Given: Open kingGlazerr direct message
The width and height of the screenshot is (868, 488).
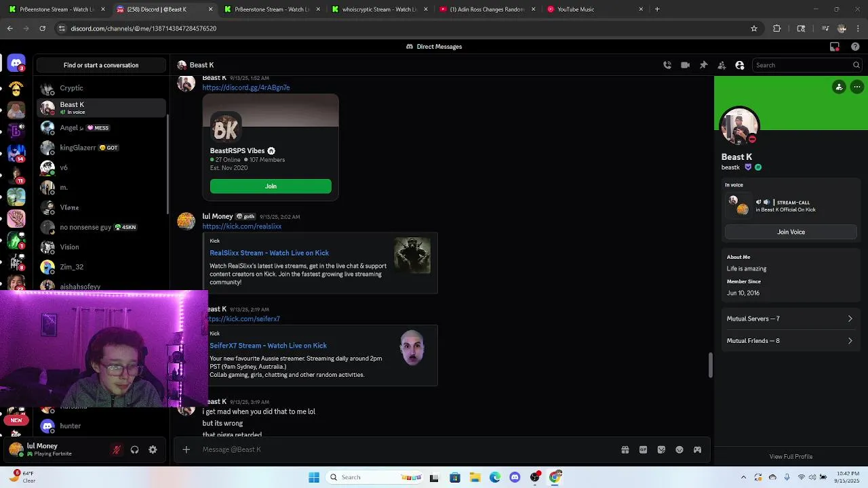Looking at the screenshot, I should tap(101, 148).
